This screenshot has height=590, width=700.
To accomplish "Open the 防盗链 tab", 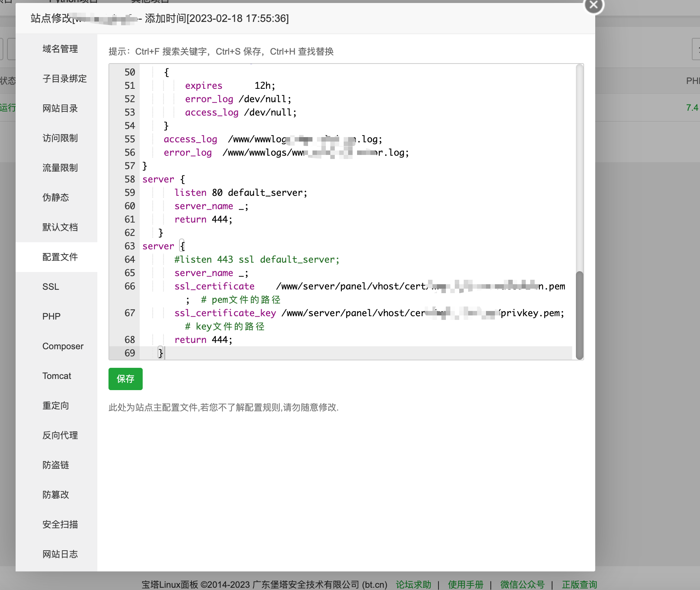I will point(56,465).
